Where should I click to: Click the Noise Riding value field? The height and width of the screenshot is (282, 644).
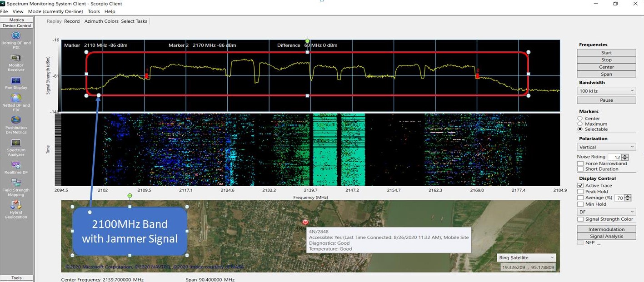pos(614,157)
